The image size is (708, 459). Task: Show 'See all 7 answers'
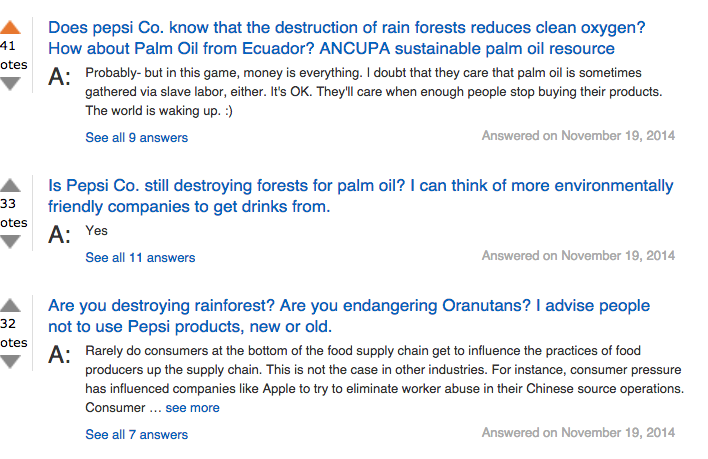[136, 434]
